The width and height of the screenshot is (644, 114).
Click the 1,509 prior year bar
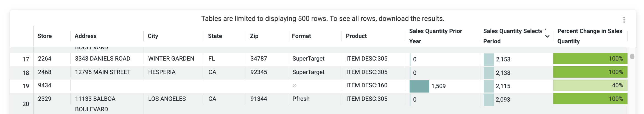tap(419, 86)
